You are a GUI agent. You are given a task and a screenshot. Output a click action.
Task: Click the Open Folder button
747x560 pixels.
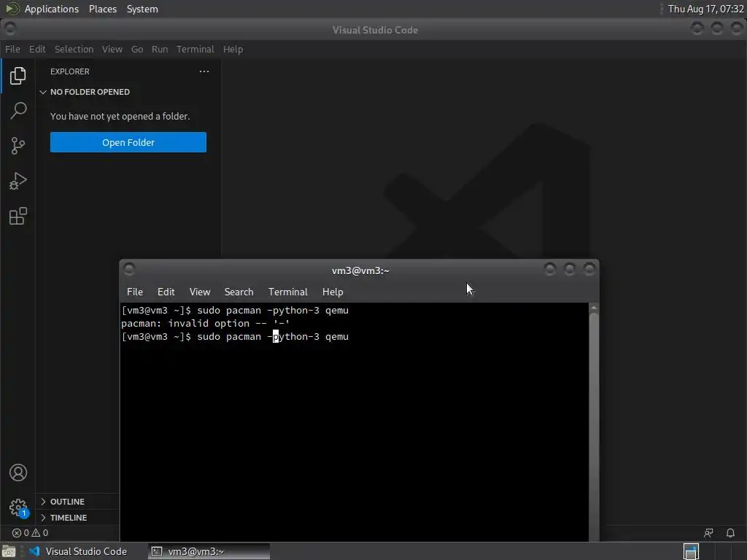coord(128,142)
